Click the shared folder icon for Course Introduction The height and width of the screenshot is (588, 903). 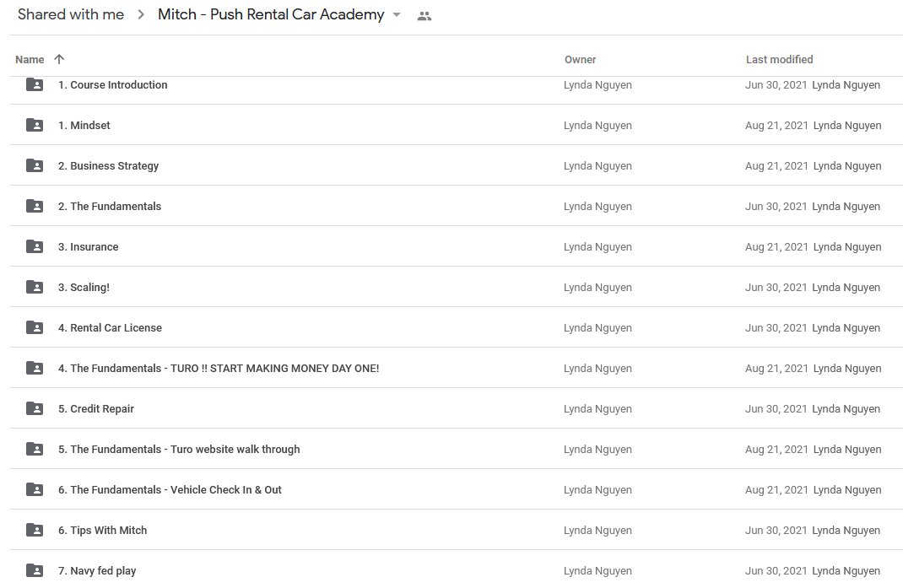[35, 84]
